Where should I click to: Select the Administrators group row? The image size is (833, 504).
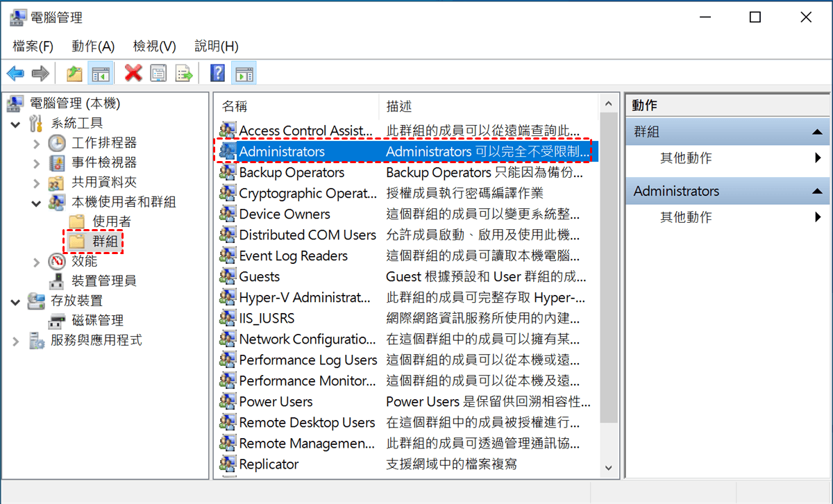pyautogui.click(x=406, y=151)
